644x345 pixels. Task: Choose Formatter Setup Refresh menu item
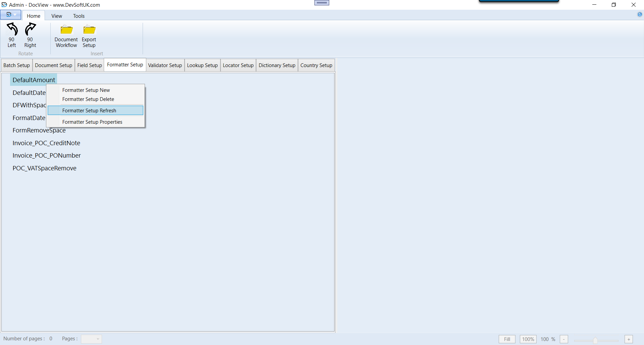click(x=89, y=111)
